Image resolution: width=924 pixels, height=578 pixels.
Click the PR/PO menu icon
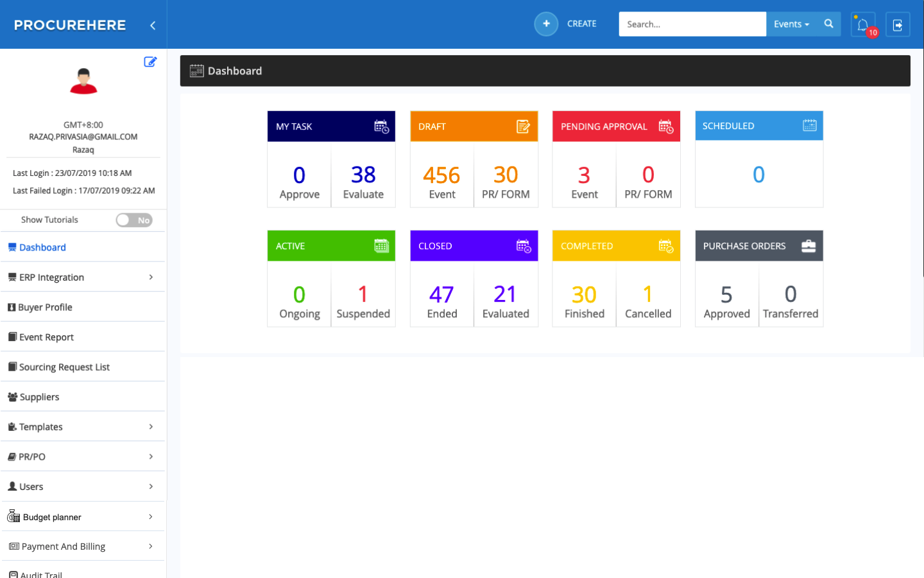[x=12, y=457]
